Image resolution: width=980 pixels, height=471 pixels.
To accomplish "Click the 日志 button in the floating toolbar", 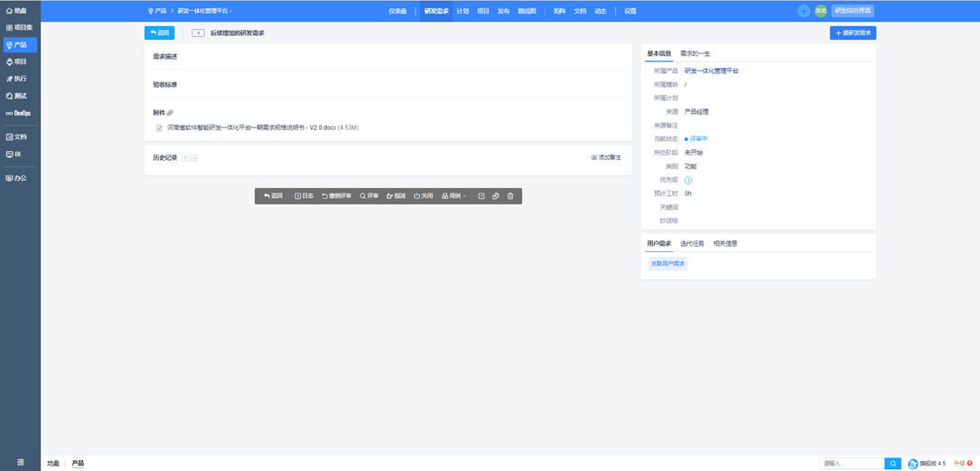I will pos(304,196).
